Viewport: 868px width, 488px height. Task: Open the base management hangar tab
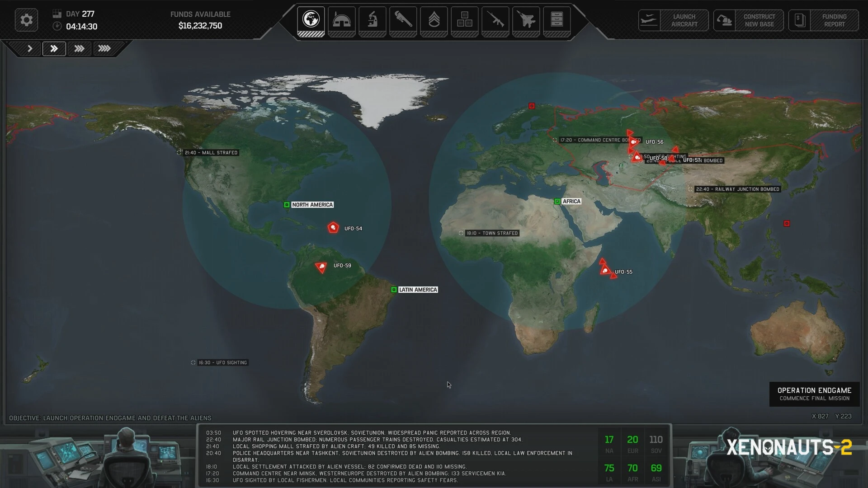341,20
